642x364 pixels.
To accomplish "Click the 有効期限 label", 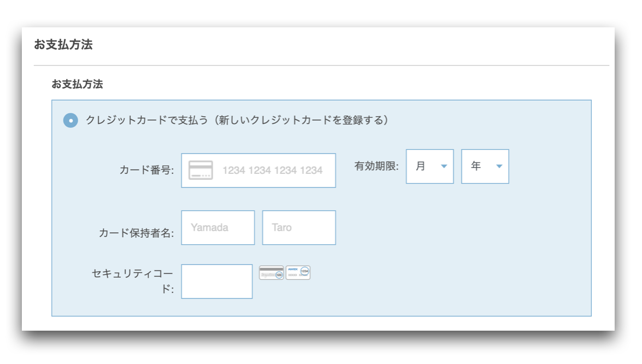I will click(376, 166).
